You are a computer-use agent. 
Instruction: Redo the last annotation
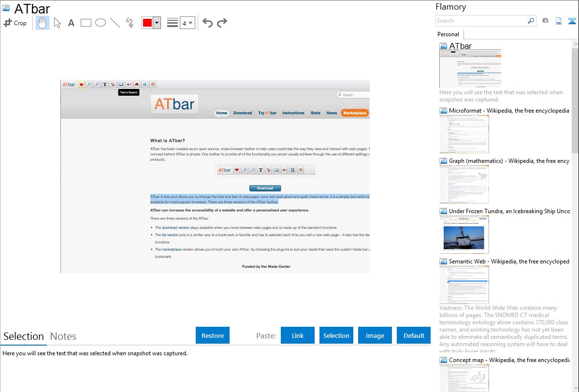[x=222, y=23]
